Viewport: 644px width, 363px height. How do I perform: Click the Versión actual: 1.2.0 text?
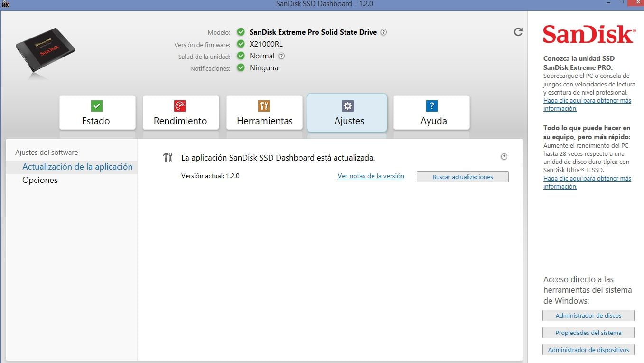coord(210,176)
